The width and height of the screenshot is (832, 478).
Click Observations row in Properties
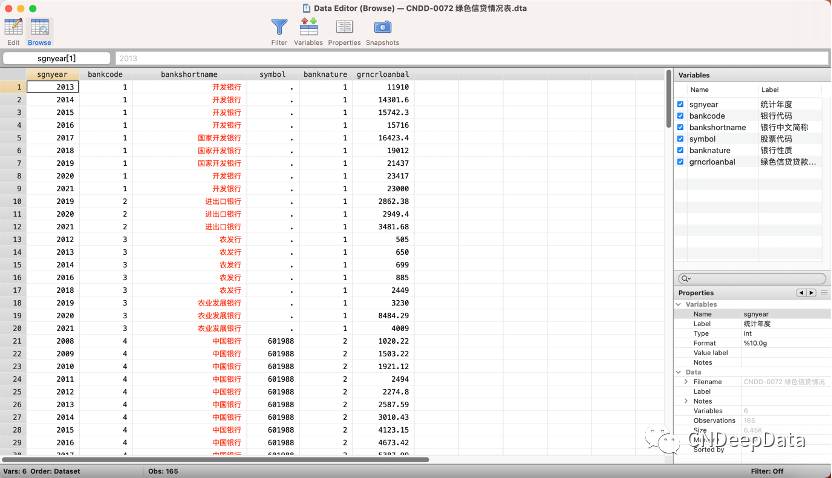[x=752, y=421]
